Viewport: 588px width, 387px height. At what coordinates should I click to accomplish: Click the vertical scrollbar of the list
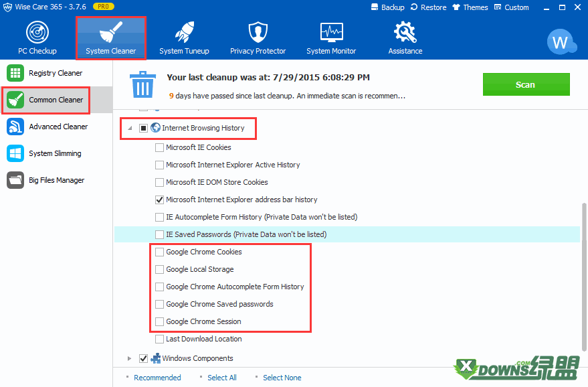point(583,277)
